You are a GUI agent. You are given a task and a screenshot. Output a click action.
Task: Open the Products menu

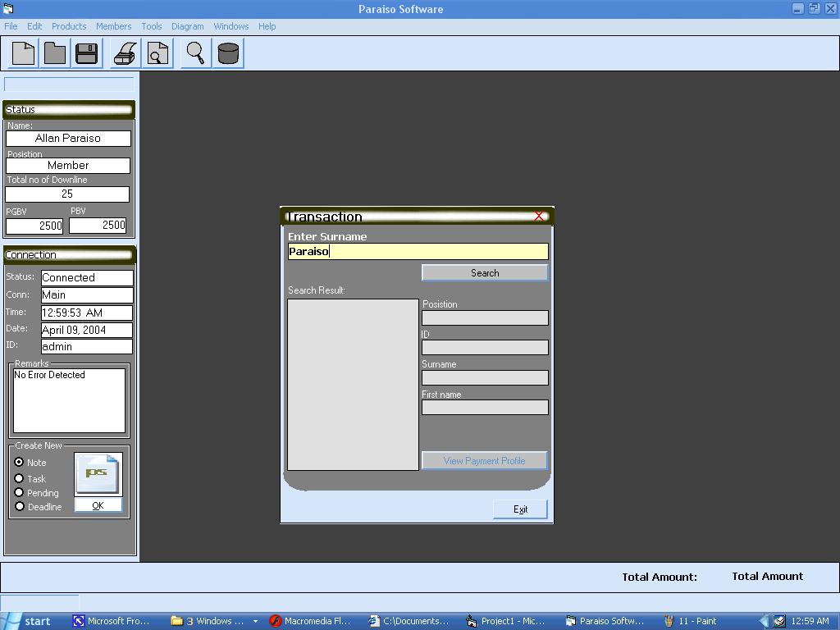coord(69,26)
